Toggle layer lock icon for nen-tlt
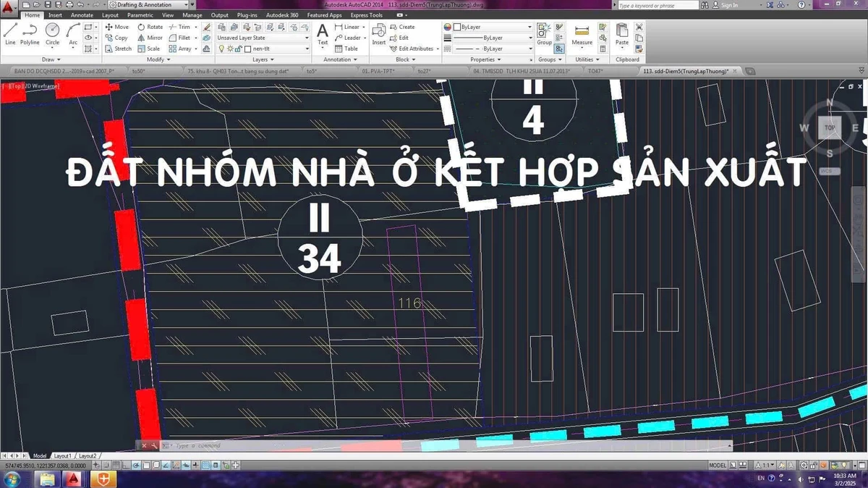The height and width of the screenshot is (488, 868). click(238, 49)
